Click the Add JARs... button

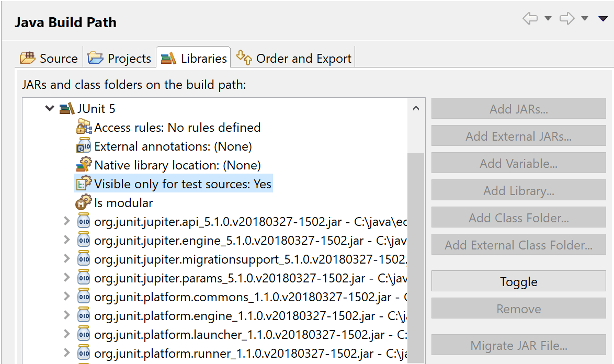(x=519, y=108)
